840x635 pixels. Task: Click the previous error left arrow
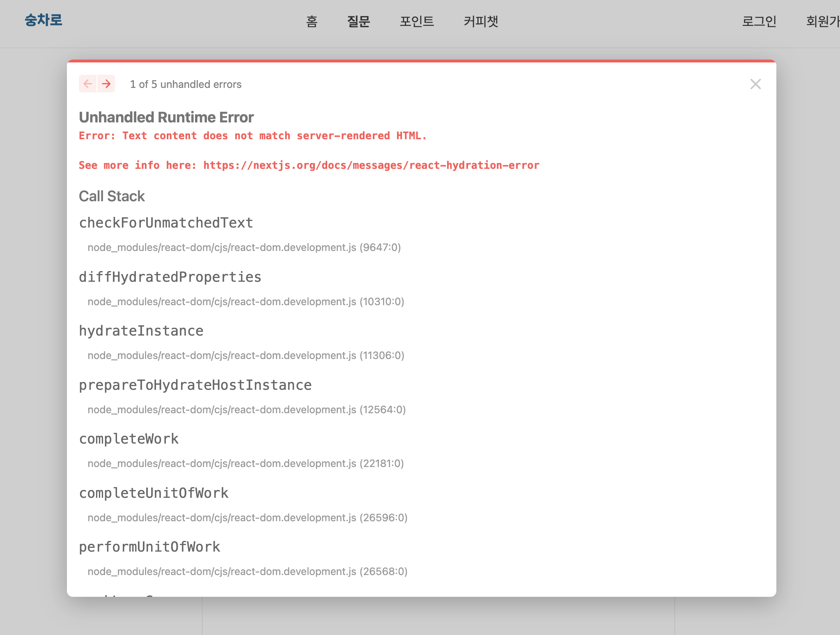[x=87, y=84]
